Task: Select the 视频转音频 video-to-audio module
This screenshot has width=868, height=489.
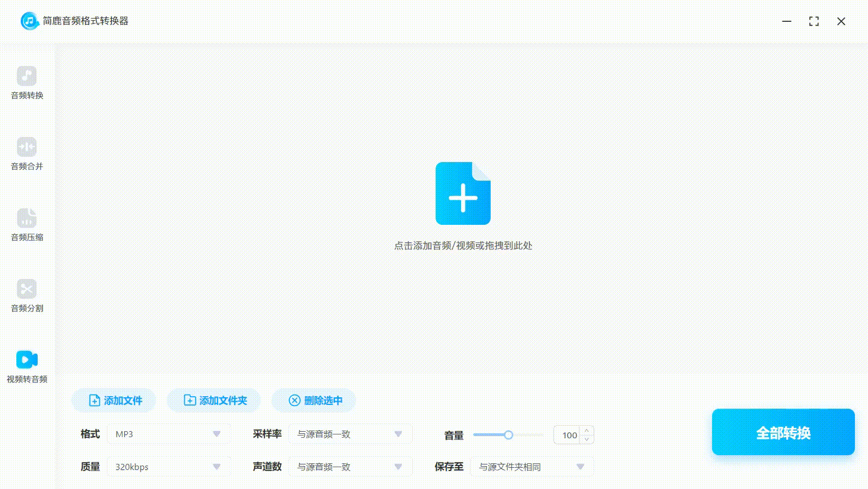Action: point(27,367)
